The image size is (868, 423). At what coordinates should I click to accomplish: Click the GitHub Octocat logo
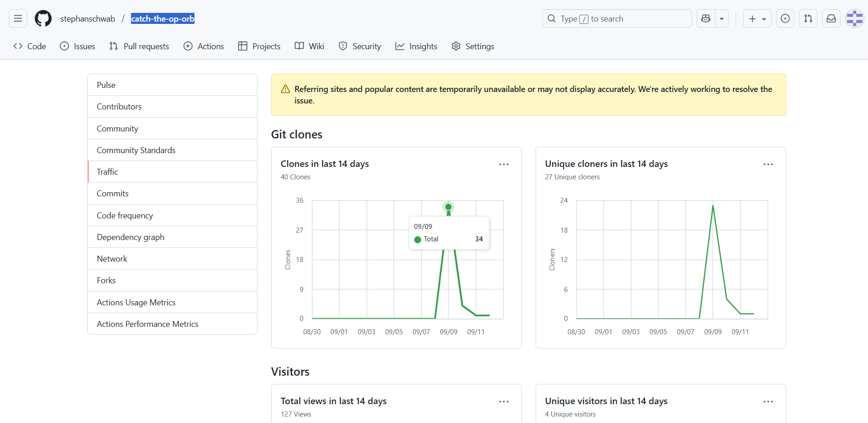coord(43,19)
